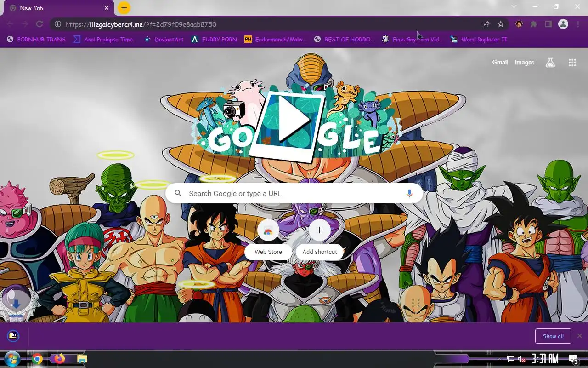Image resolution: width=588 pixels, height=368 pixels.
Task: Click the download orb icon on the page
Action: 16,303
